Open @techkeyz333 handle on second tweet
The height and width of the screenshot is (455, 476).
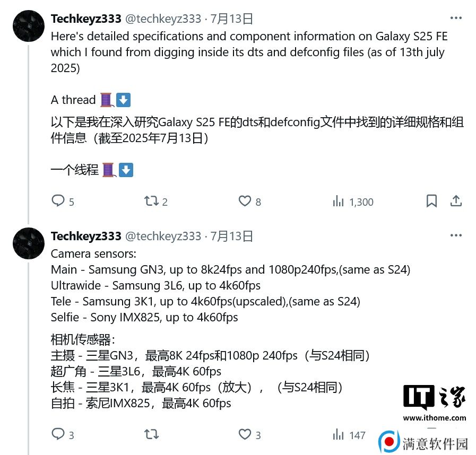(163, 237)
